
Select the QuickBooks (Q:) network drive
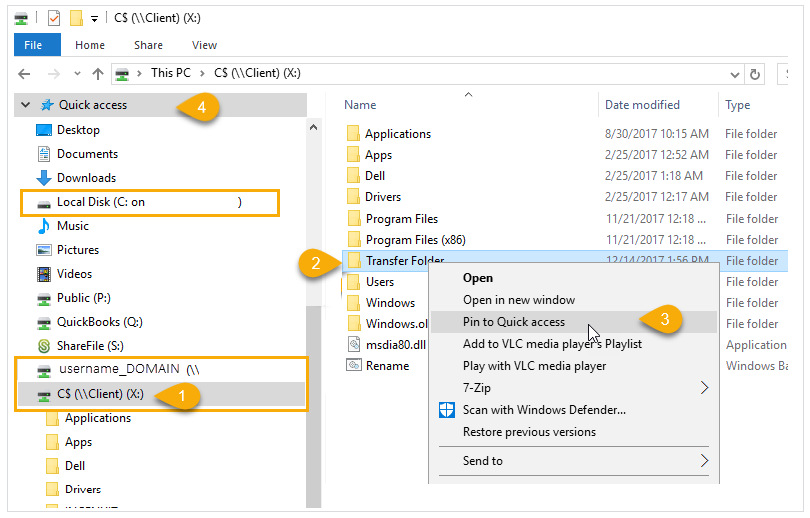tap(100, 322)
